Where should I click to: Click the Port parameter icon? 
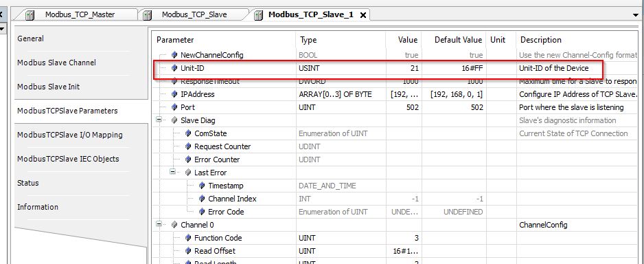tap(174, 107)
